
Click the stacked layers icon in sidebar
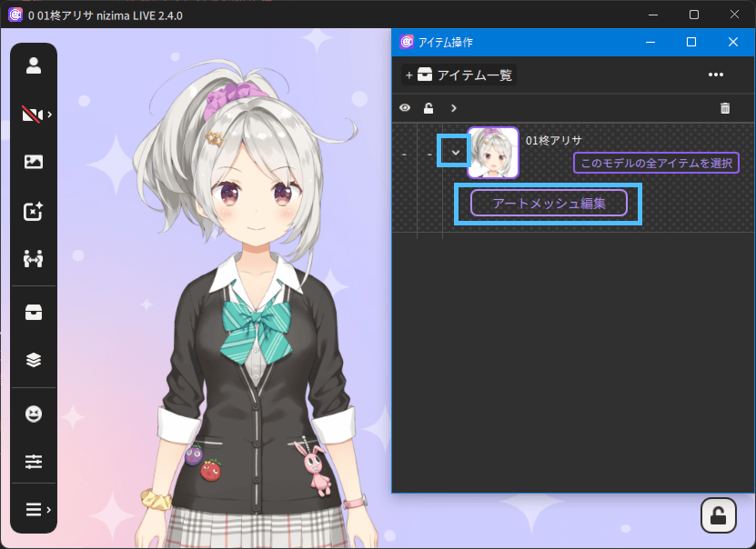pyautogui.click(x=34, y=359)
